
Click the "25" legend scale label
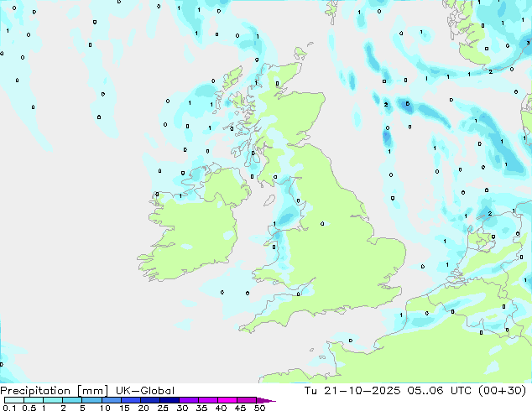coord(163,408)
